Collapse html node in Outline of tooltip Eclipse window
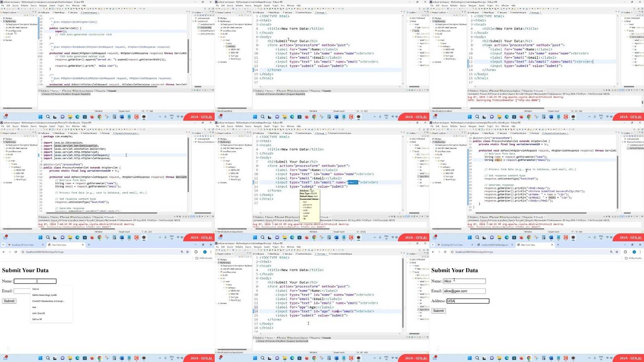Image resolution: width=644 pixels, height=362 pixels. pos(408,142)
